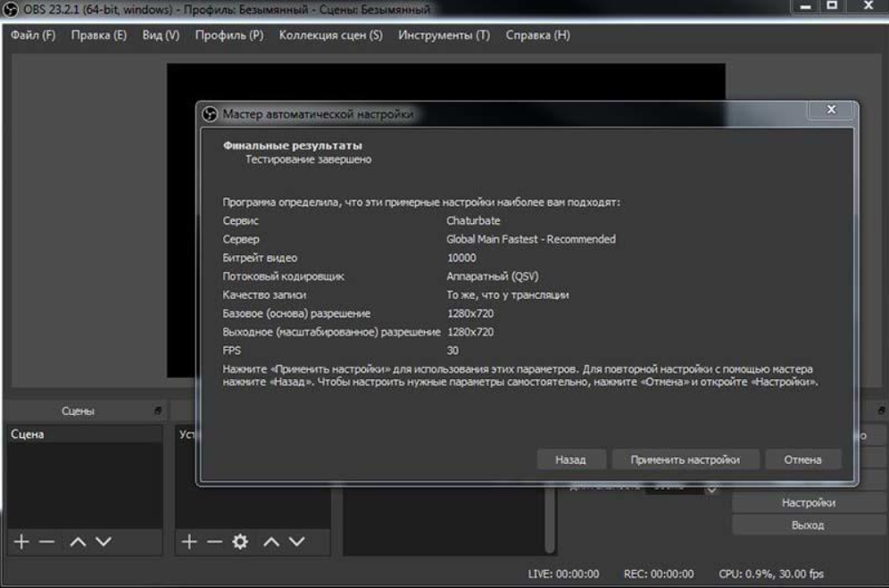The image size is (889, 588).
Task: Click the Назад button in wizard
Action: point(571,460)
